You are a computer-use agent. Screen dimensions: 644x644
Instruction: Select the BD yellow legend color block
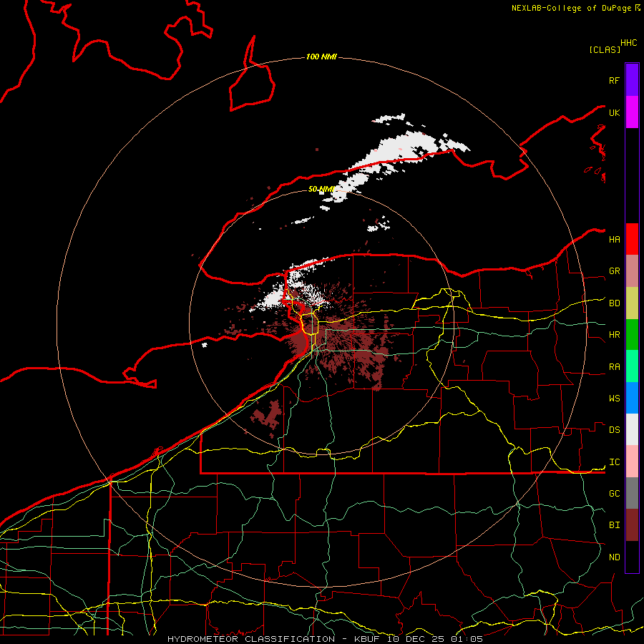pyautogui.click(x=632, y=303)
